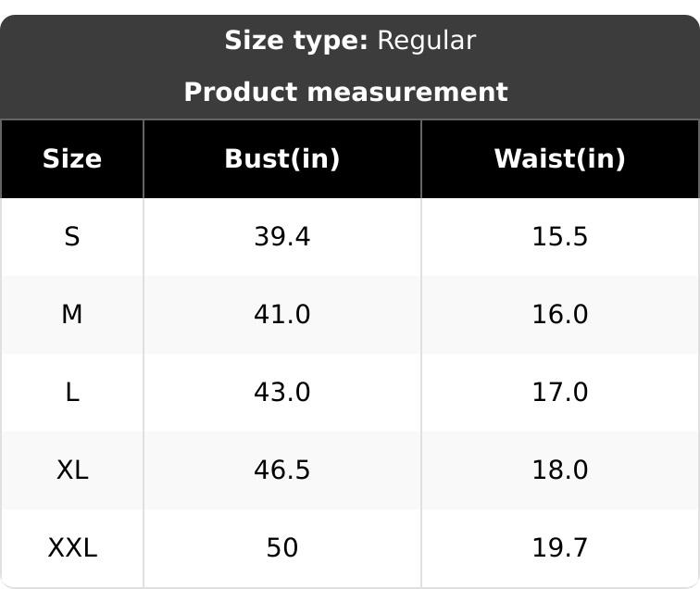Click the S size cell
The width and height of the screenshot is (700, 589).
coord(72,237)
